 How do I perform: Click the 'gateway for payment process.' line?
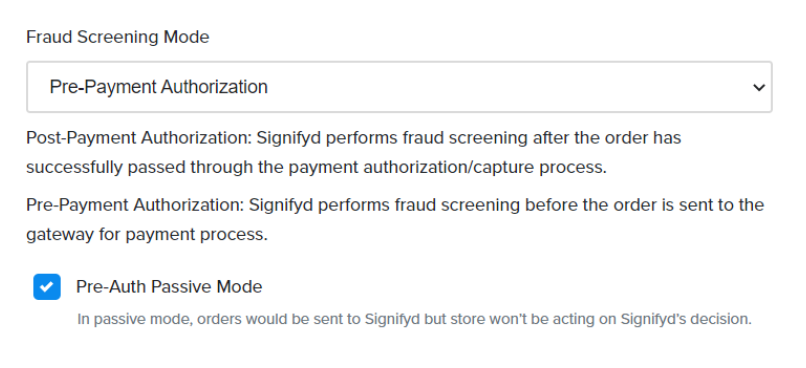point(147,234)
